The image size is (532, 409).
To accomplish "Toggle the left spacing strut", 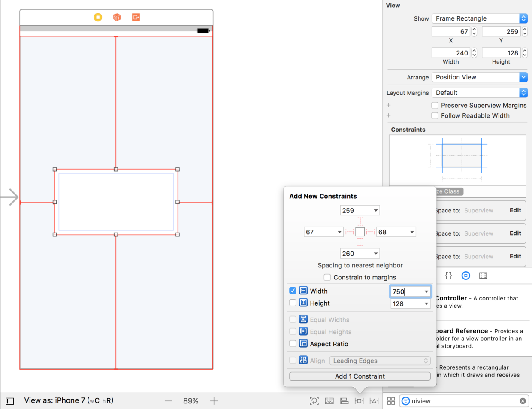I will pos(350,232).
